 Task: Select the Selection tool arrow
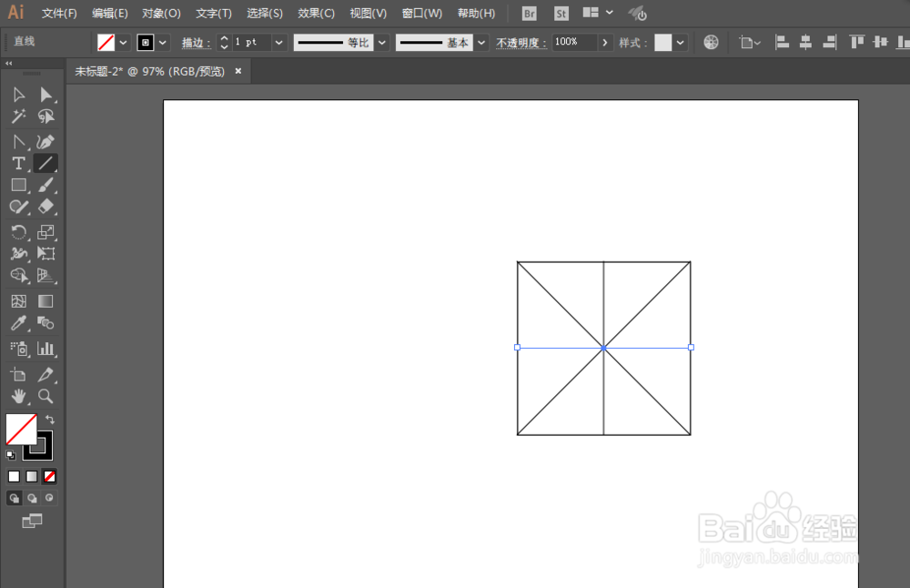(18, 94)
